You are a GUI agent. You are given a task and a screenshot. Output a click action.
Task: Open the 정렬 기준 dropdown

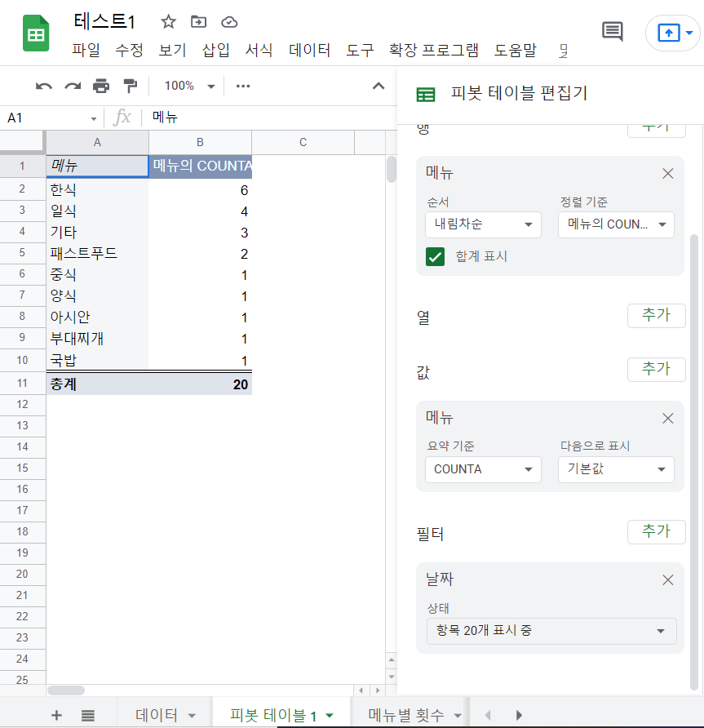pyautogui.click(x=616, y=224)
